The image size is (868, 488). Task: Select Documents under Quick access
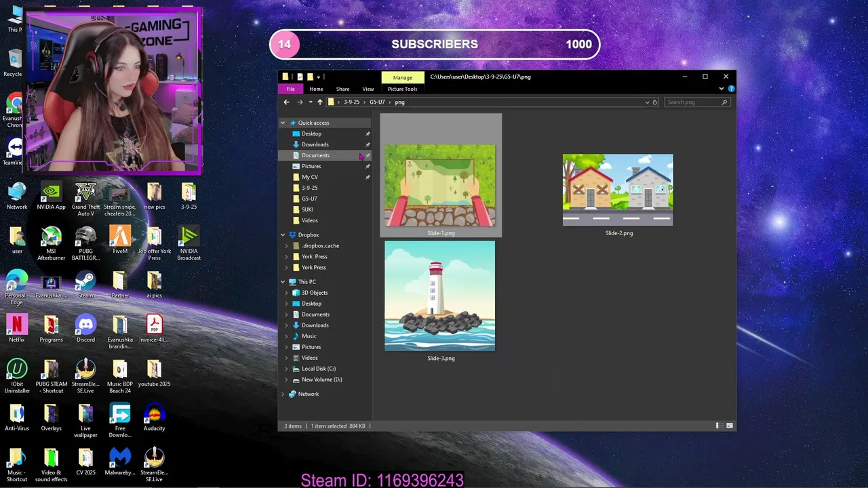[x=325, y=155]
